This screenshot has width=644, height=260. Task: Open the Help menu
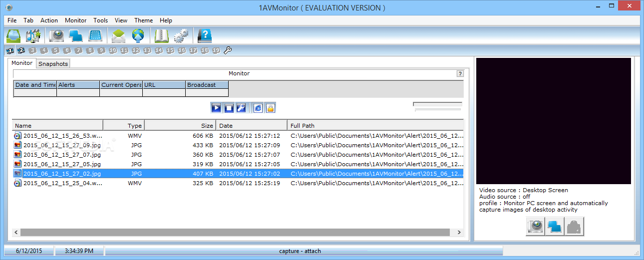(x=166, y=20)
